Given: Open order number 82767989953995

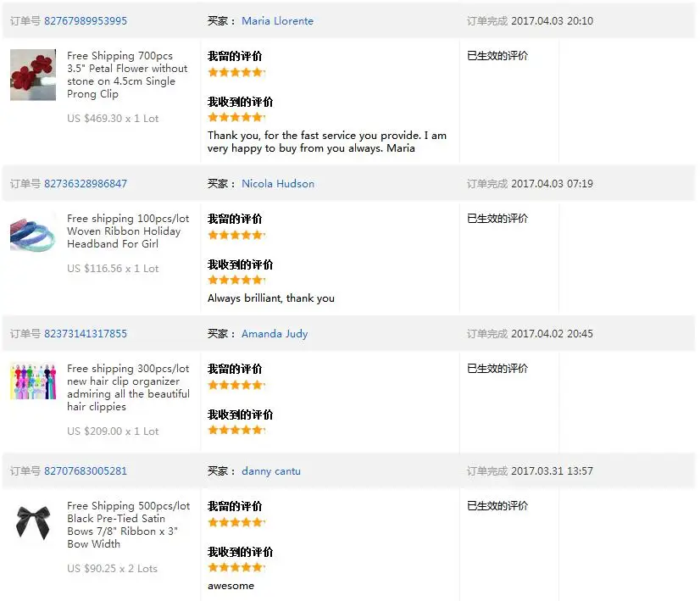Looking at the screenshot, I should [86, 20].
